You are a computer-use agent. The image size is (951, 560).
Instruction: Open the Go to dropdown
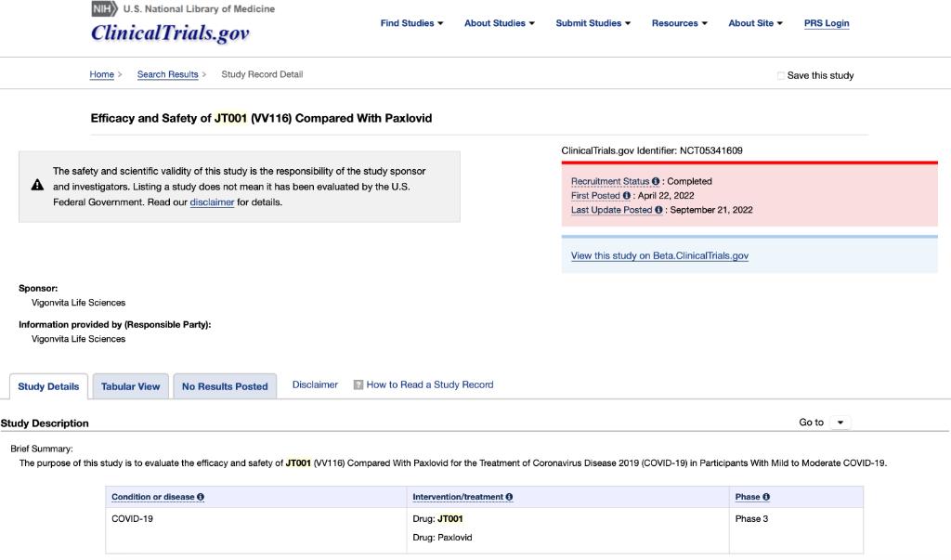pos(840,423)
